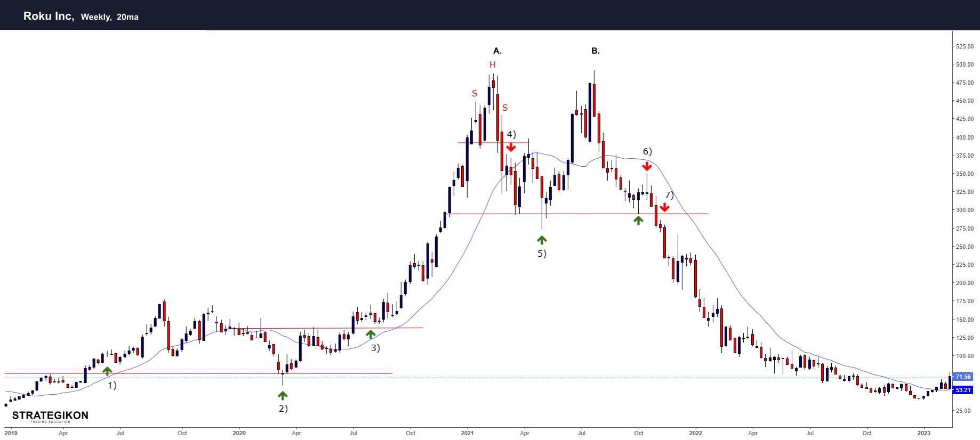Click the 2021 date on the time axis
This screenshot has width=980, height=440.
[467, 433]
